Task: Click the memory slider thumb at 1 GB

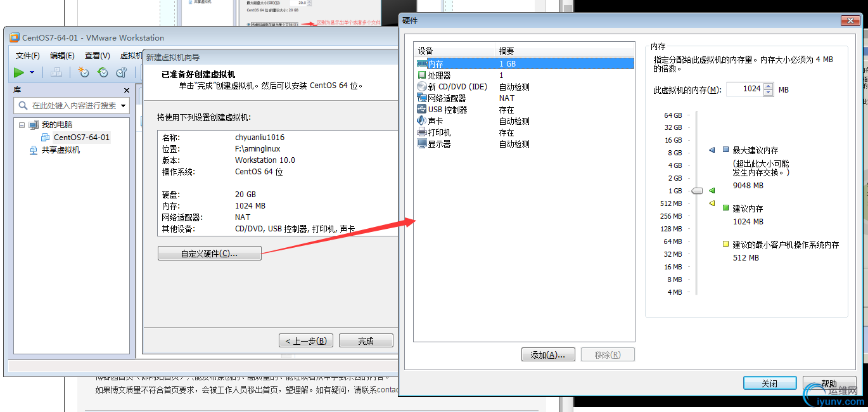Action: pos(697,191)
